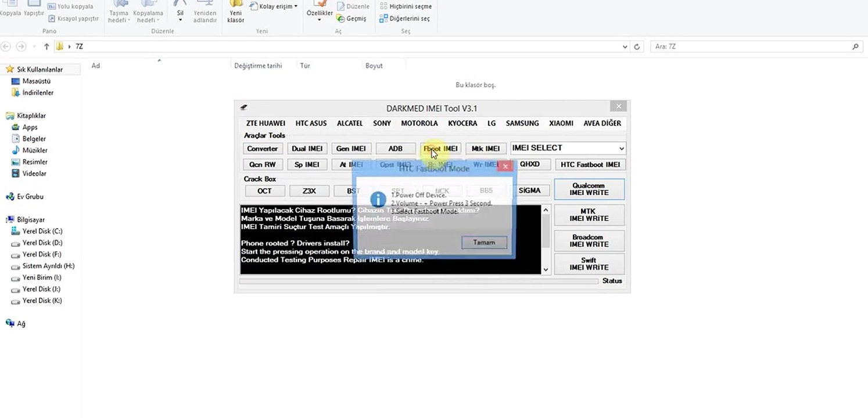Open the KYOCERA menu

click(x=462, y=123)
